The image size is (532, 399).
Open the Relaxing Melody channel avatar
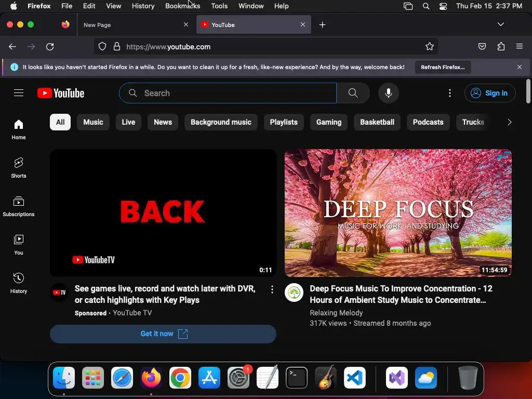[x=294, y=292]
